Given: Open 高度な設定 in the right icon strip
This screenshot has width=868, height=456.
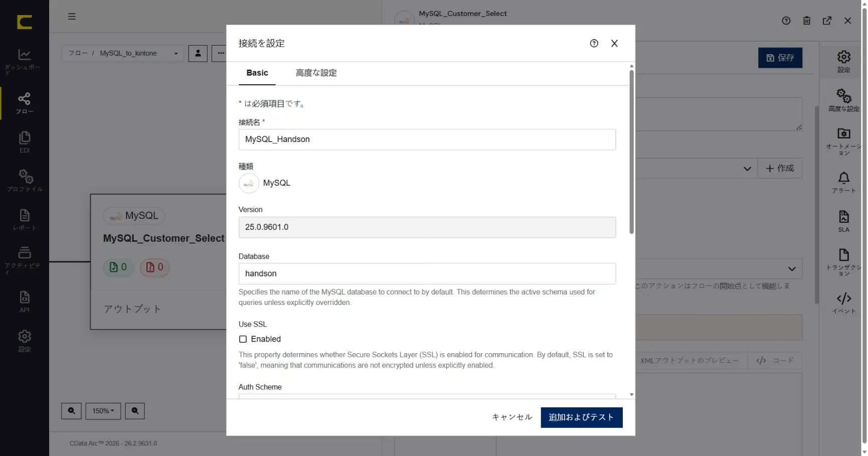Looking at the screenshot, I should click(843, 100).
